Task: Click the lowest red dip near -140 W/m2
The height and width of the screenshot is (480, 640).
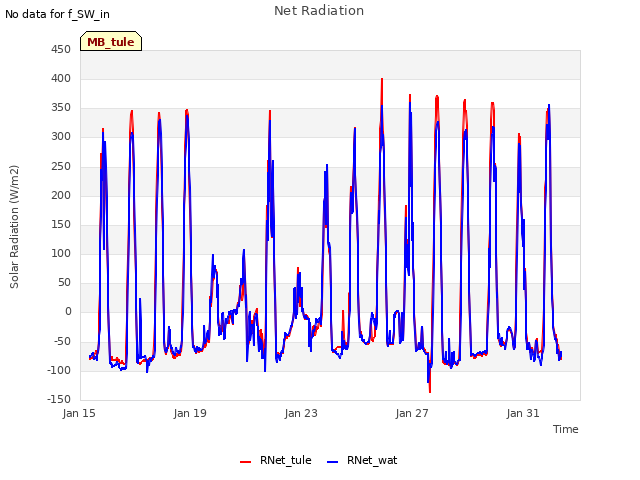Action: pyautogui.click(x=430, y=391)
